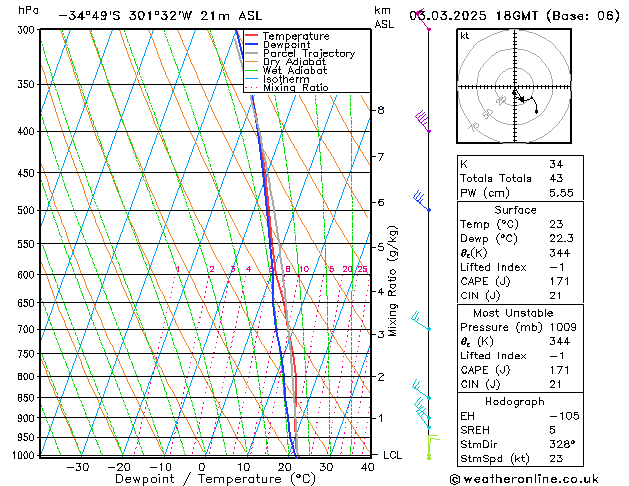Click the '-10' temperature axis tick label

[x=160, y=467]
